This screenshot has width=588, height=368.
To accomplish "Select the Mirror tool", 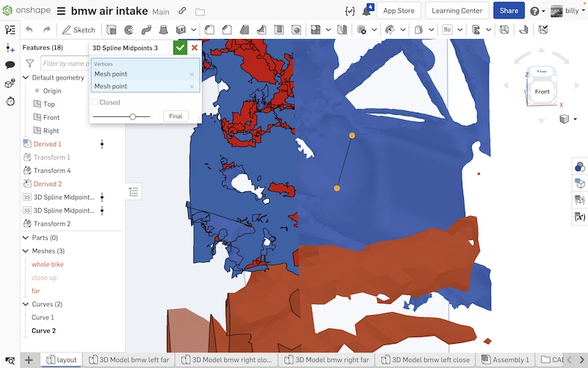I will coord(342,29).
